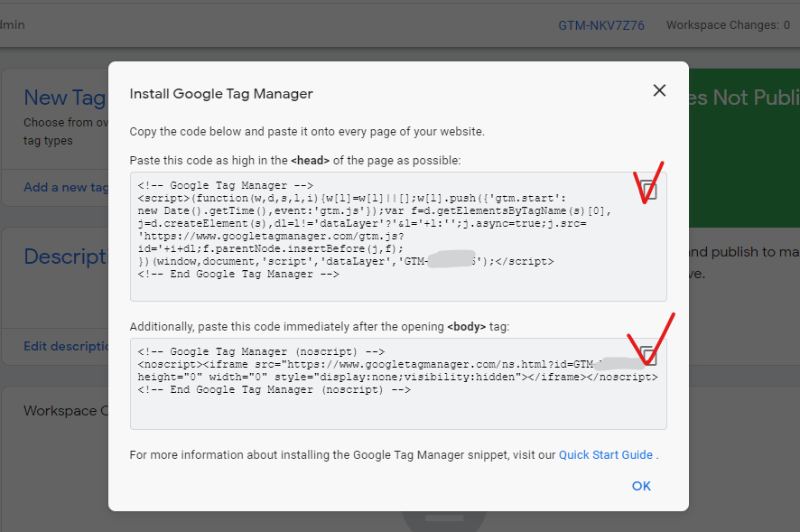Click inside the noscript code box
Screen dimensions: 800x532
point(398,384)
